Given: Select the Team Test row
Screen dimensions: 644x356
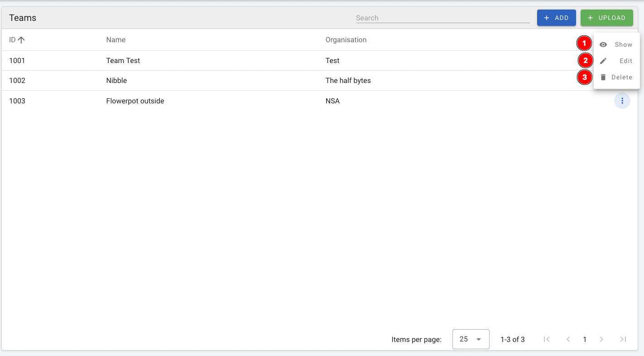Looking at the screenshot, I should coord(123,61).
